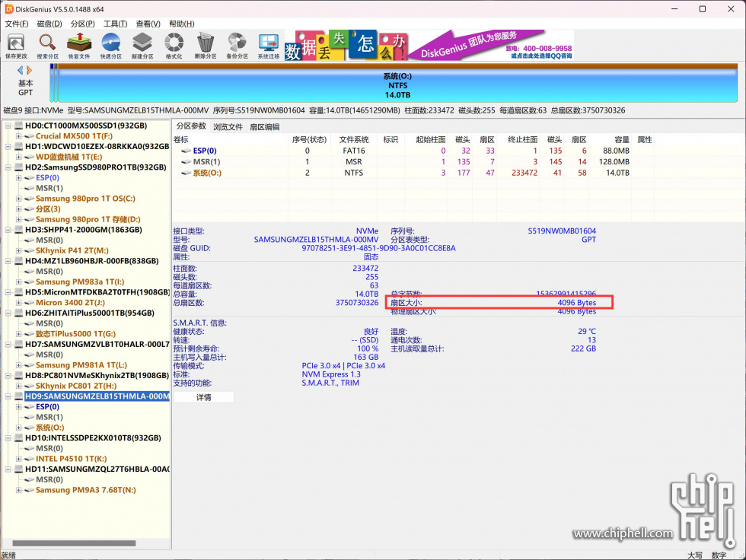
Task: Click the 详情 details button
Action: (x=204, y=397)
